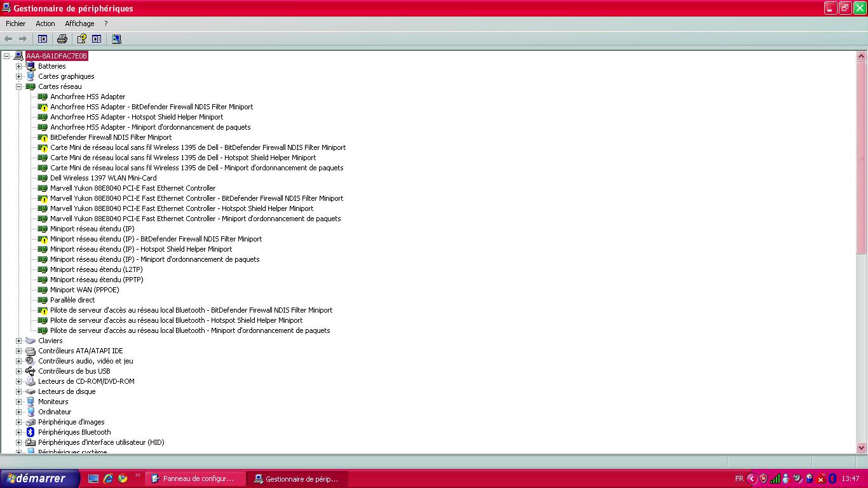Click the battery power tray icon

pyautogui.click(x=809, y=478)
